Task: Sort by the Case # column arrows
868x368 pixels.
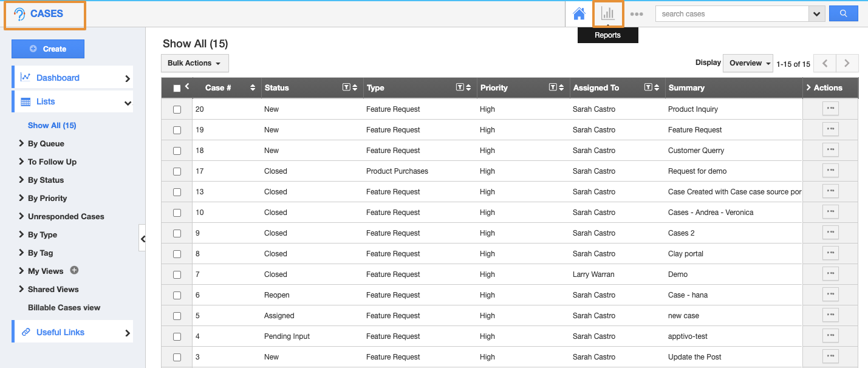Action: click(x=253, y=87)
